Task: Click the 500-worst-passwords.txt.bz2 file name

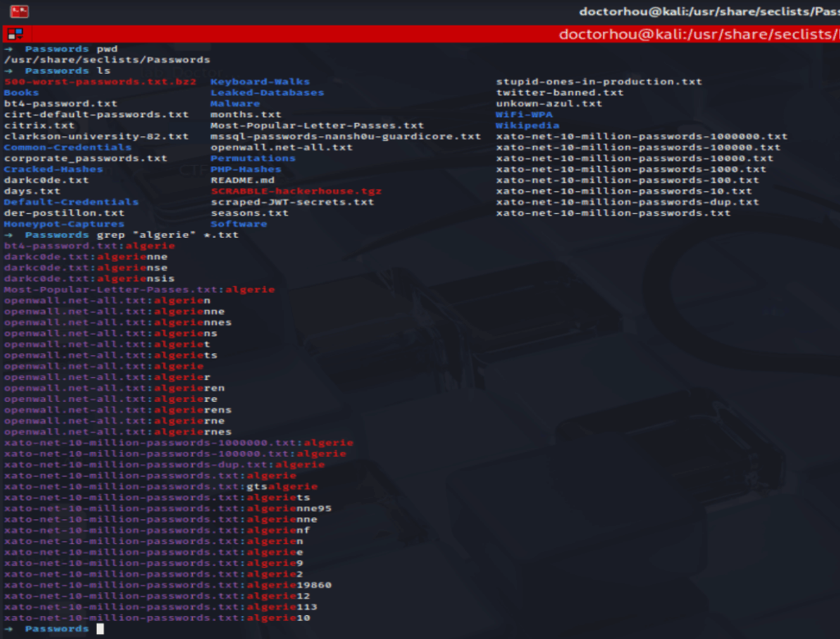Action: pos(100,82)
